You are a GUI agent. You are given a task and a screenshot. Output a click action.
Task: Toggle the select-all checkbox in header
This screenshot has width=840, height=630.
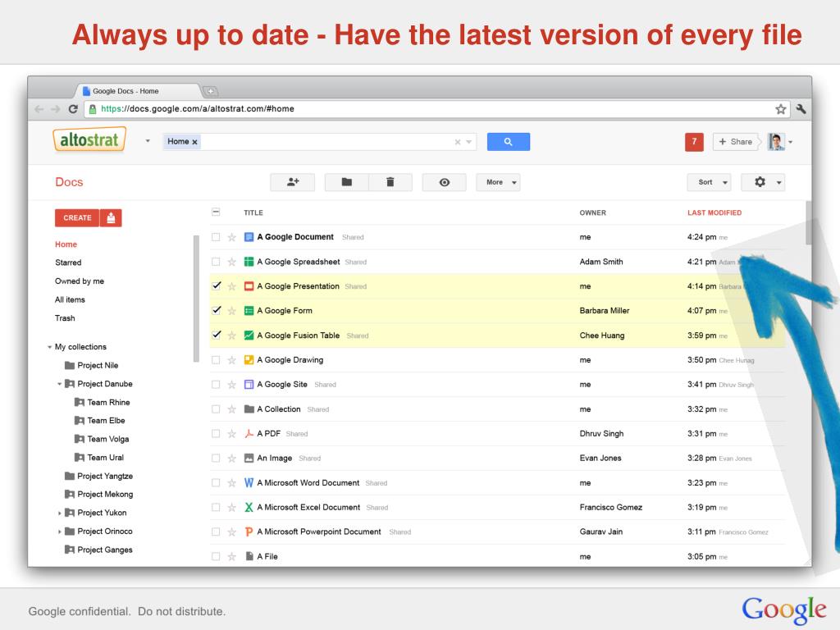pos(216,212)
